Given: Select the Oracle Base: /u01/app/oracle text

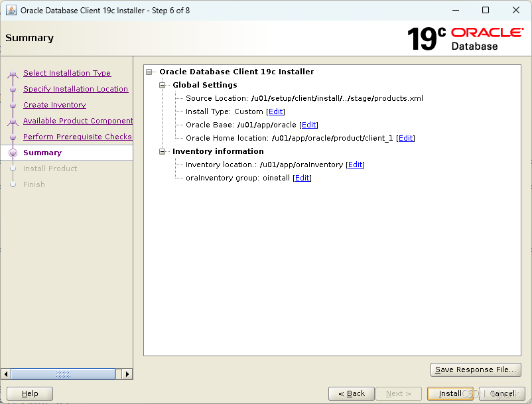Looking at the screenshot, I should point(241,125).
